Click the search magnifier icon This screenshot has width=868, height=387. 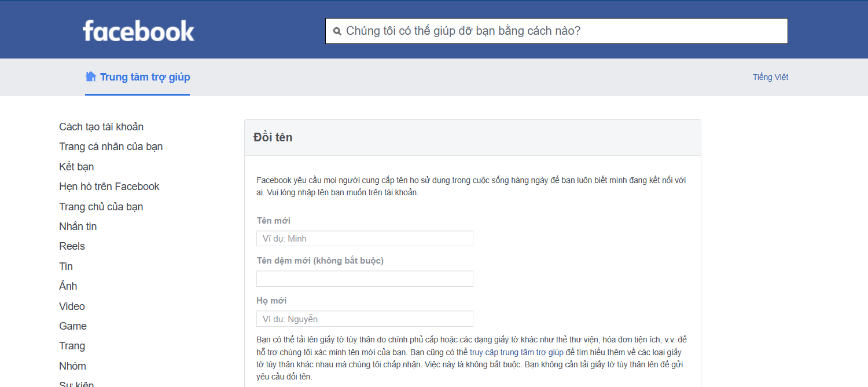337,31
